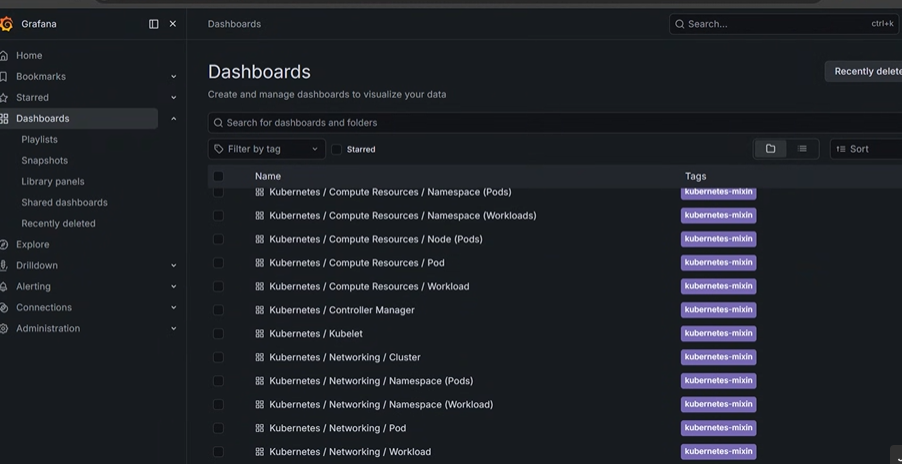This screenshot has width=902, height=464.
Task: Open Library panels in sidebar
Action: point(53,182)
